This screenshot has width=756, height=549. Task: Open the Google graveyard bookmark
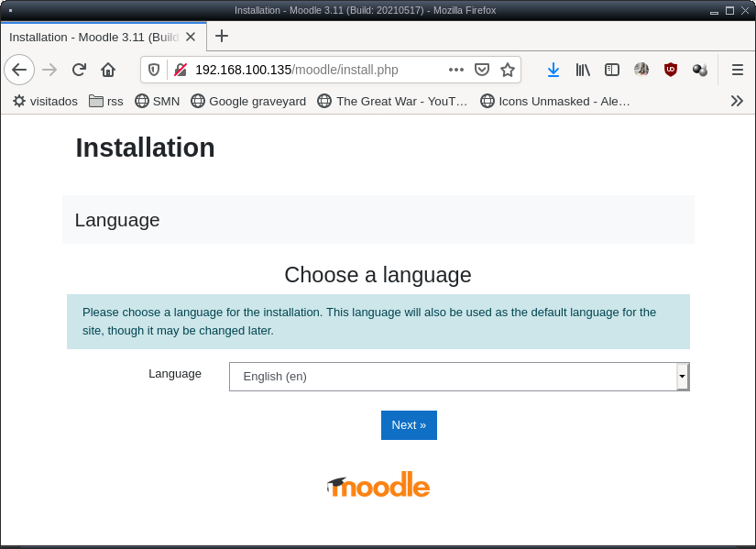tap(248, 102)
